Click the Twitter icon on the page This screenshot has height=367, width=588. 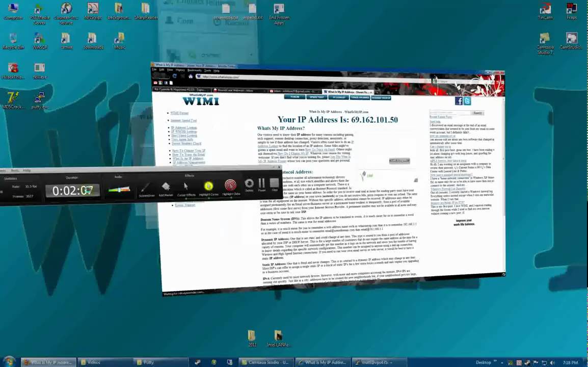[467, 101]
